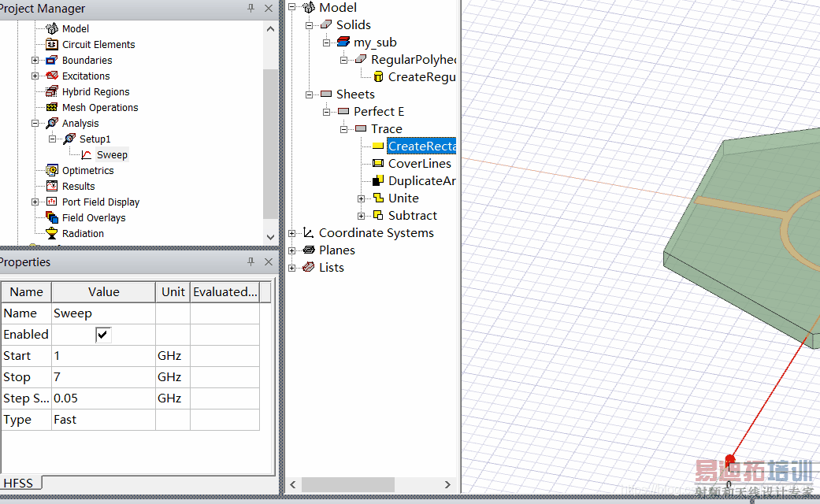Screen dimensions: 820x504
Task: Click the Mesh Operations icon
Action: pyautogui.click(x=52, y=107)
